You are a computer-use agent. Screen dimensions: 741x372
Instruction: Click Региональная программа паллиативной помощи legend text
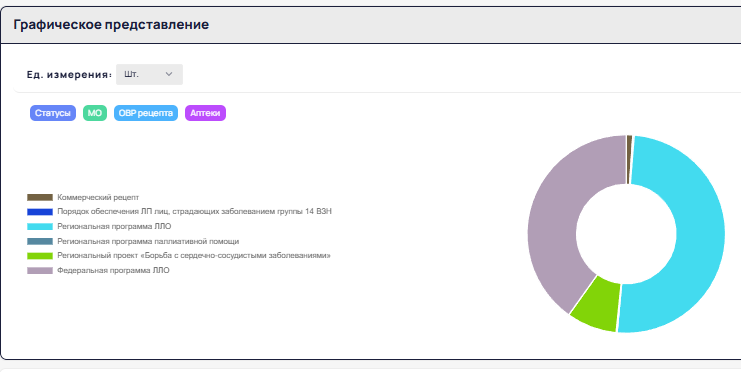(148, 241)
